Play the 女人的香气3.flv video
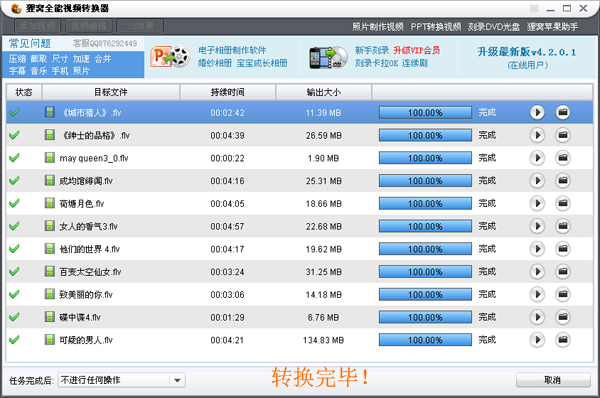Screen dimensions: 600x398 (537, 226)
